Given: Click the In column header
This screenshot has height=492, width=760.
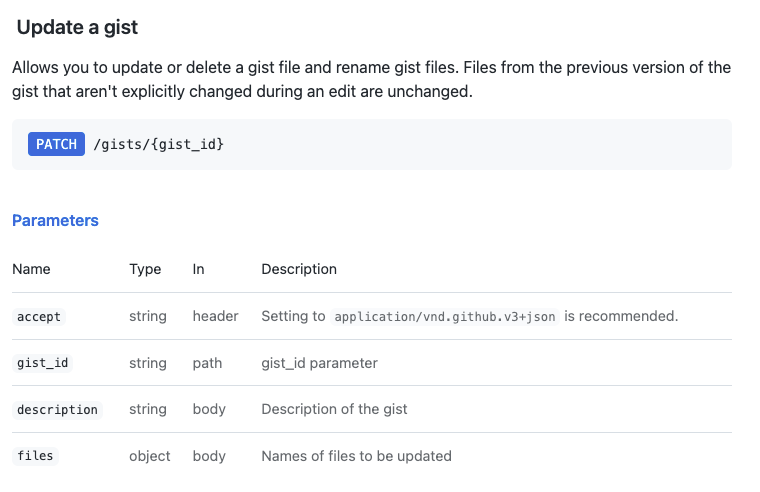Looking at the screenshot, I should coord(199,269).
